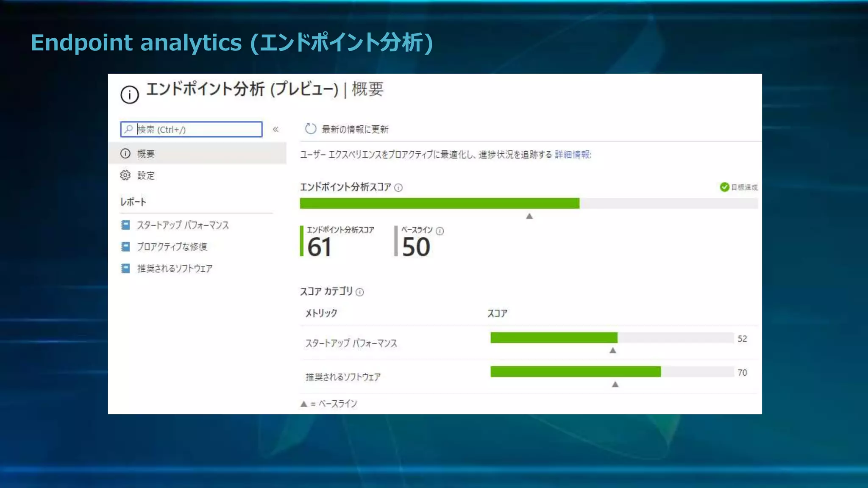Click the info icon next to ベースライン

[x=440, y=231]
